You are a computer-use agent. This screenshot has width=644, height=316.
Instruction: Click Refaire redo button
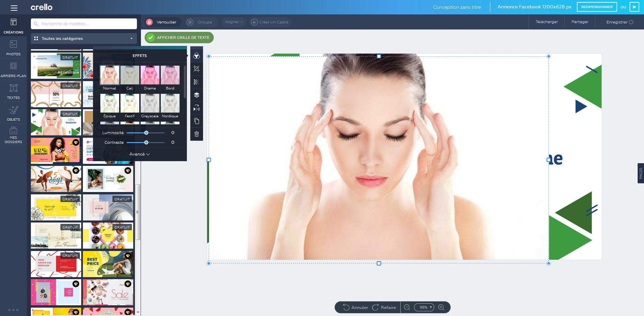[x=384, y=307]
